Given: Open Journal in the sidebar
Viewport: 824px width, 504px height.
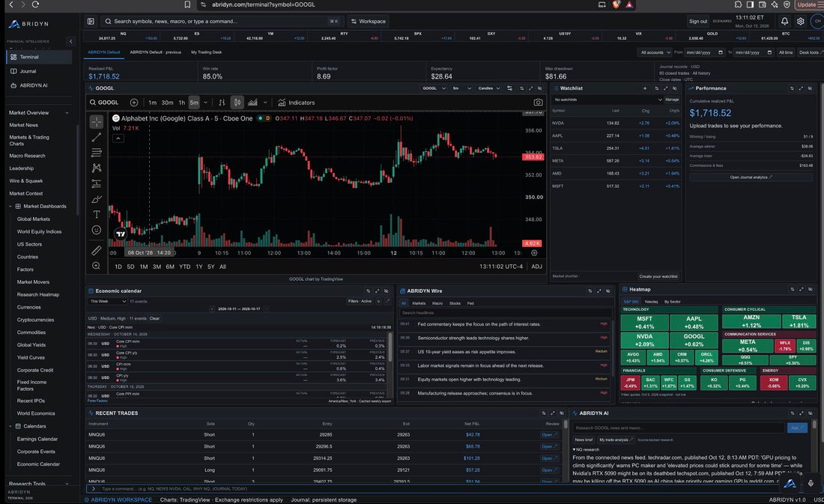Looking at the screenshot, I should point(40,71).
